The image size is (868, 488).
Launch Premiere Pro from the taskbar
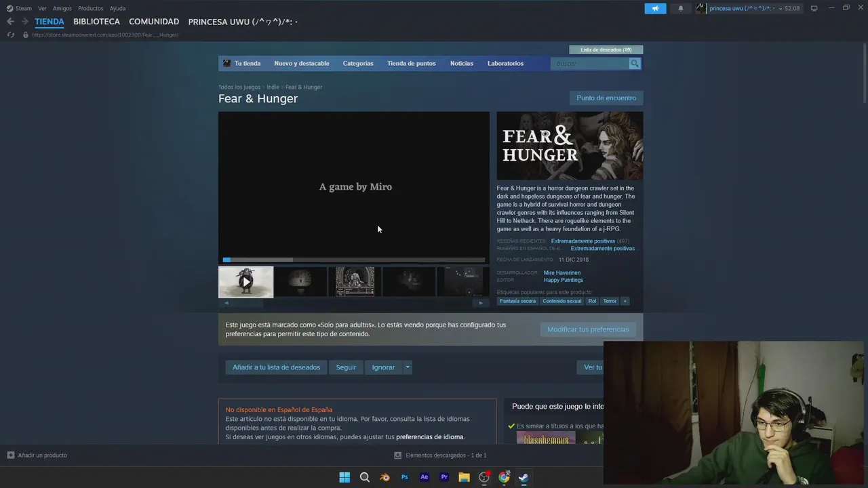(x=444, y=477)
